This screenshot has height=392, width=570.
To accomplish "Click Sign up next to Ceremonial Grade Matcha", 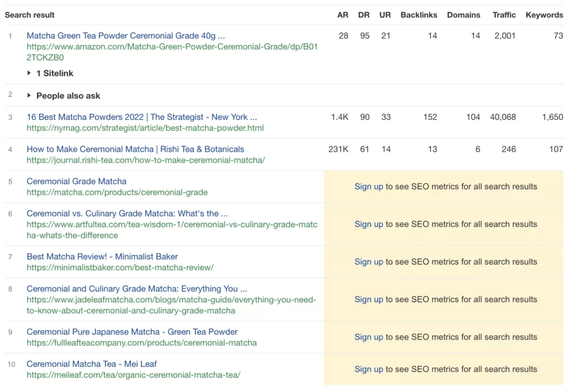I will click(x=368, y=187).
